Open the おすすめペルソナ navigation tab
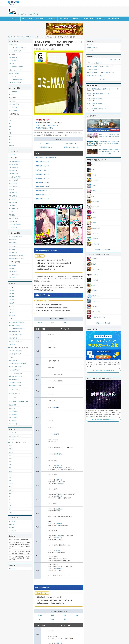The width and height of the screenshot is (129, 644). click(113, 19)
